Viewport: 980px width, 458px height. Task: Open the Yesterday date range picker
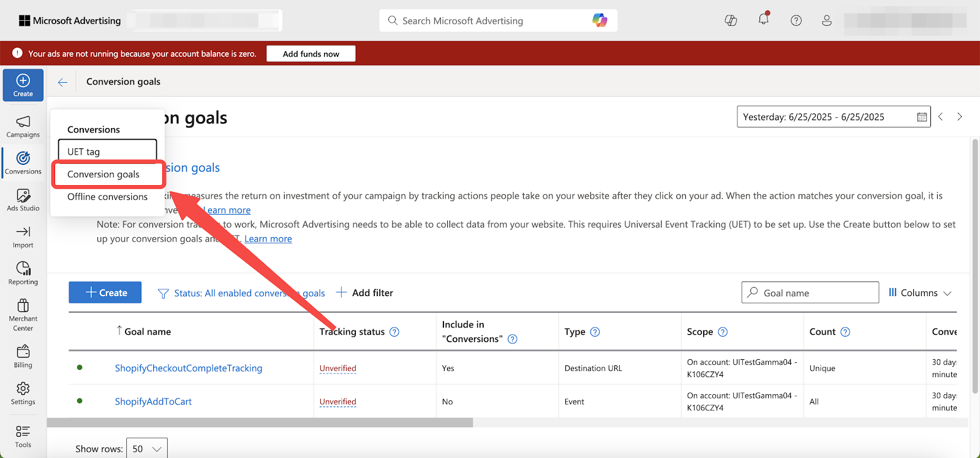tap(834, 116)
